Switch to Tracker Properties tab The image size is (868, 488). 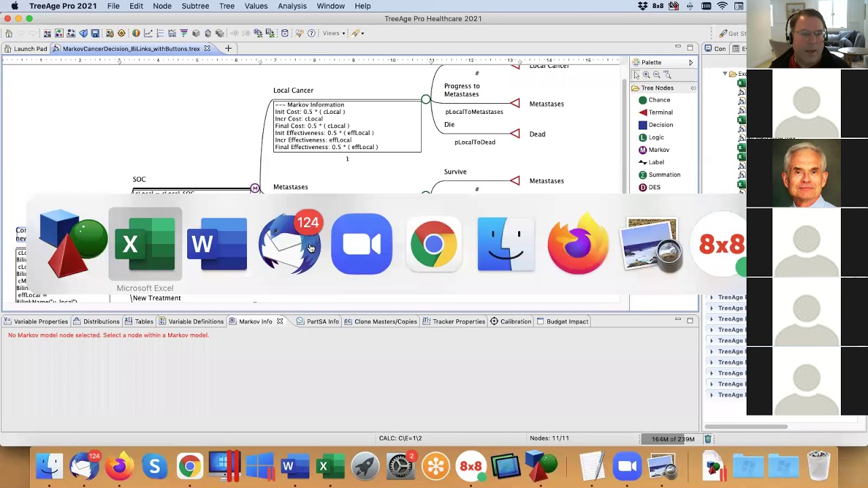454,321
